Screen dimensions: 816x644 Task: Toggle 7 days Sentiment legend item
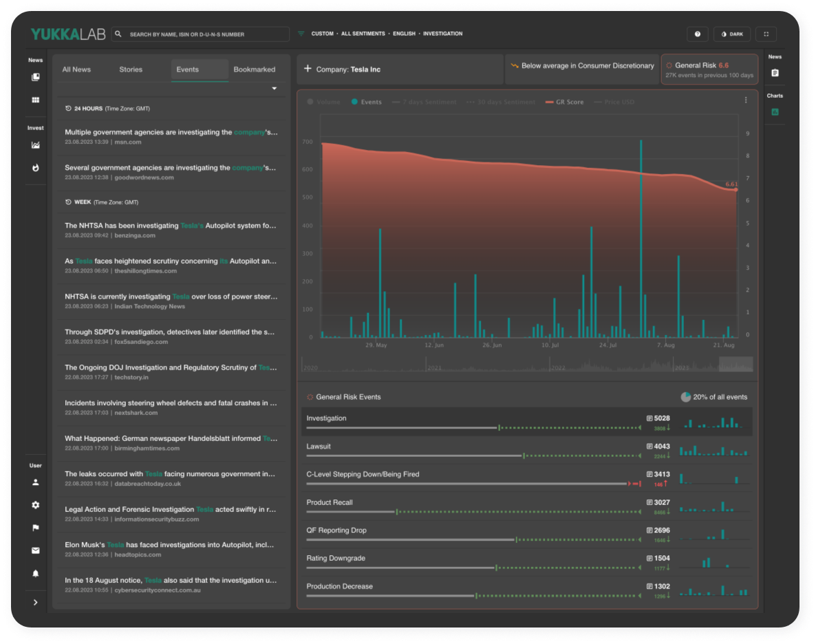[424, 102]
